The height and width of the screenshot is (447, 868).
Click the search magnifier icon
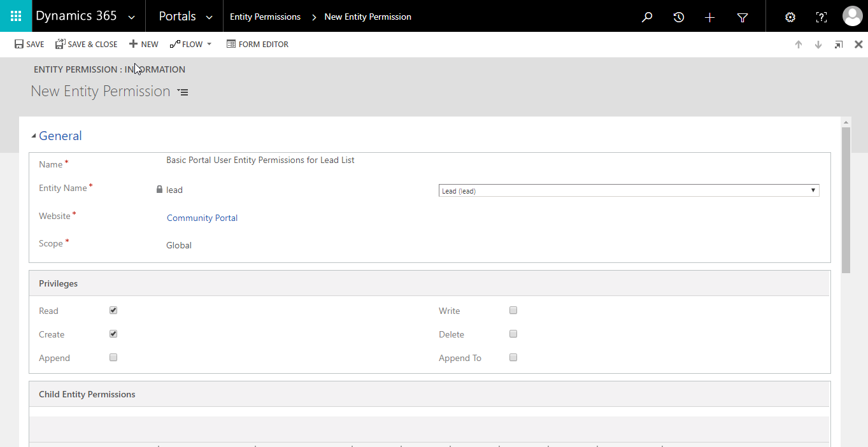647,17
